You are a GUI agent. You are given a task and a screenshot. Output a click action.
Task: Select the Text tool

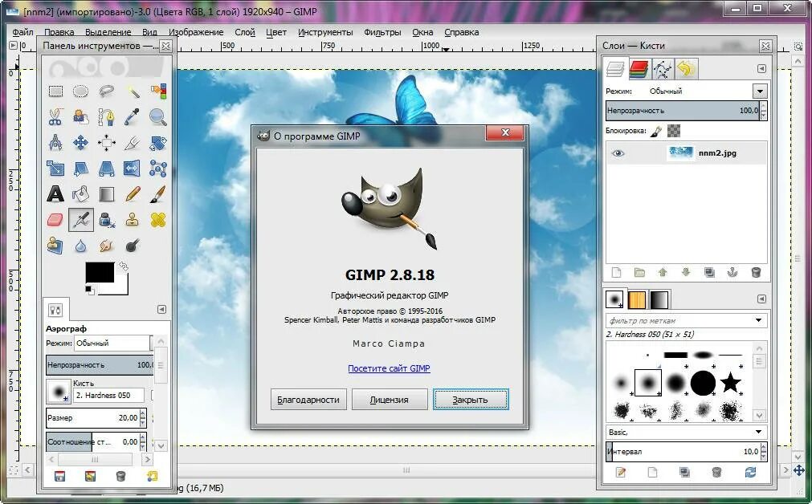[x=55, y=194]
